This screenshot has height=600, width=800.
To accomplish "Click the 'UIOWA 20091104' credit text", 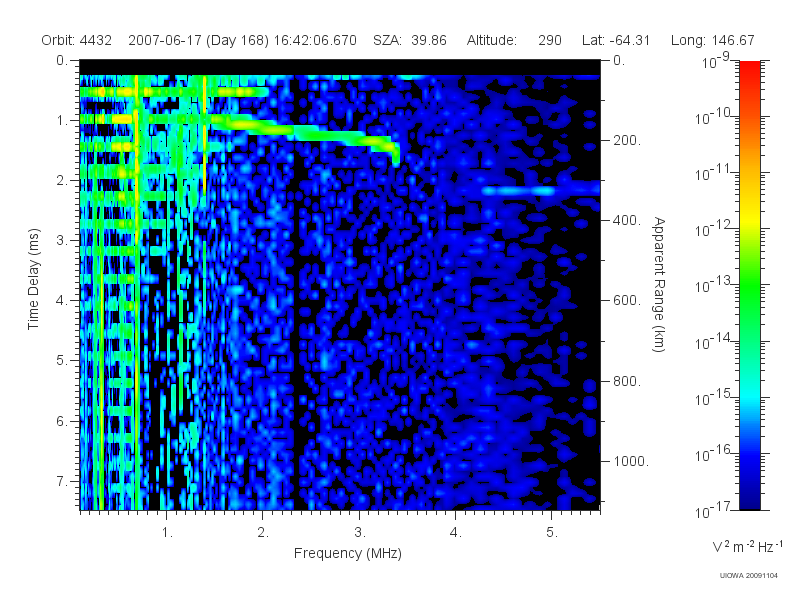I will [748, 576].
